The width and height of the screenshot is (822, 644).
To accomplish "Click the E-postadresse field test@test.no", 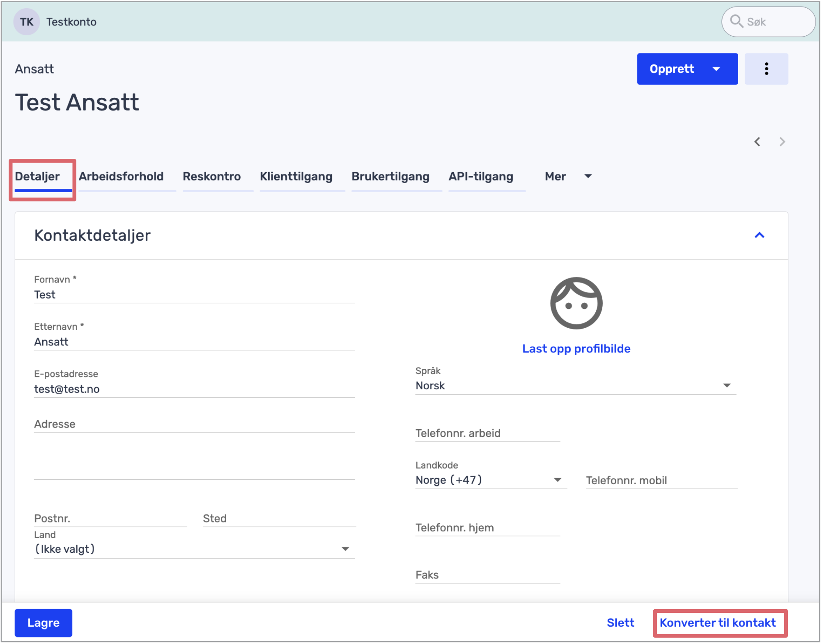I will pyautogui.click(x=194, y=389).
